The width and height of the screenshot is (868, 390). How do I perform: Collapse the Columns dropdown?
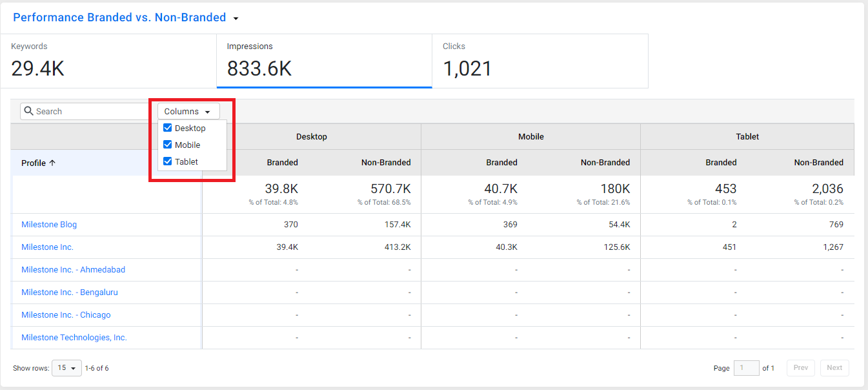click(x=188, y=111)
